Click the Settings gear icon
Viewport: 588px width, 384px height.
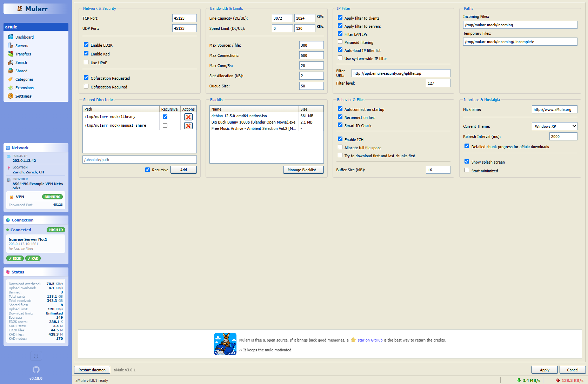pyautogui.click(x=11, y=96)
